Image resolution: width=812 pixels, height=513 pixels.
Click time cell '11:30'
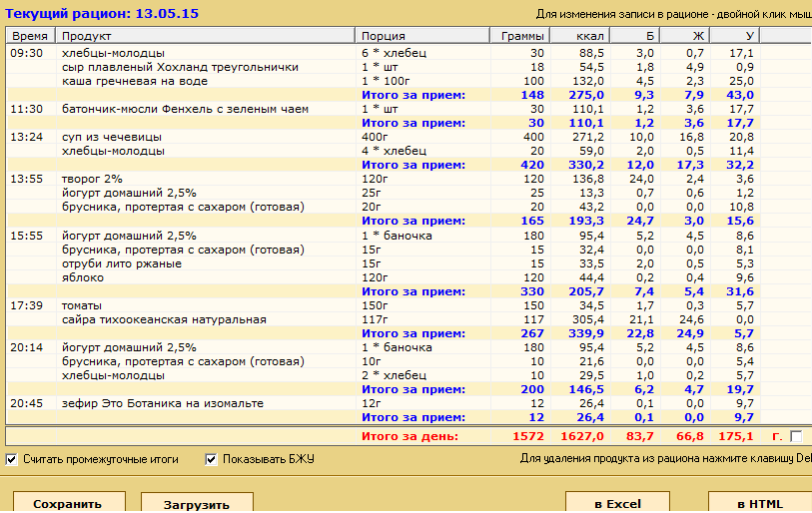[x=26, y=109]
